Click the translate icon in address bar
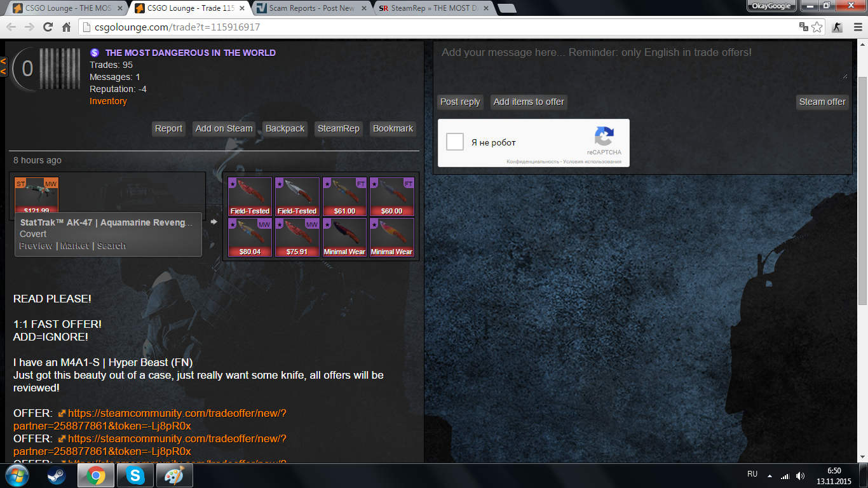This screenshot has height=488, width=868. pyautogui.click(x=804, y=27)
